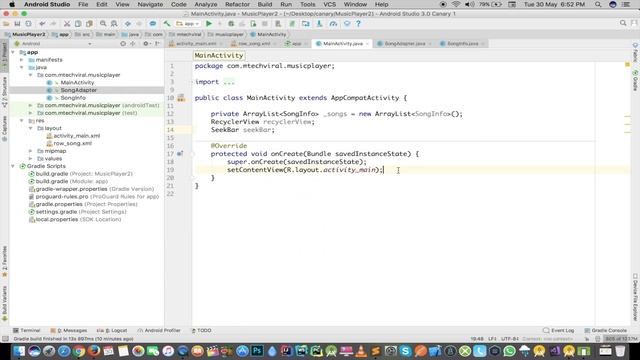Toggle the Logcat tool window
Screen dimensions: 640x360
coord(111,330)
